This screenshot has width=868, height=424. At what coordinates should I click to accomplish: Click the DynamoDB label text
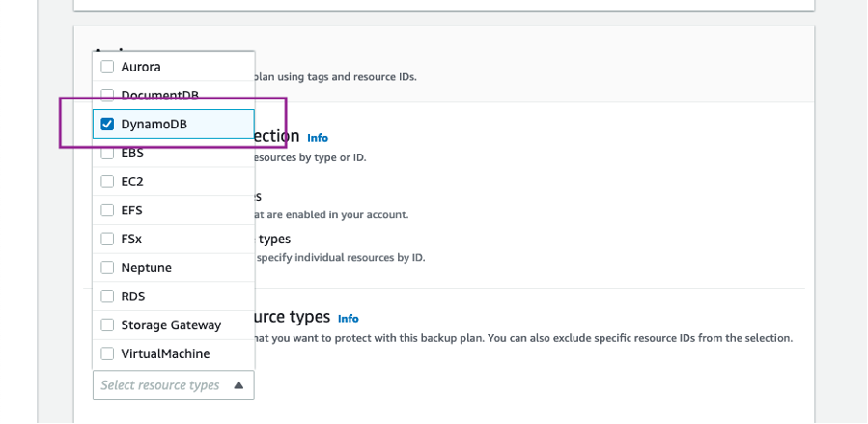(154, 125)
